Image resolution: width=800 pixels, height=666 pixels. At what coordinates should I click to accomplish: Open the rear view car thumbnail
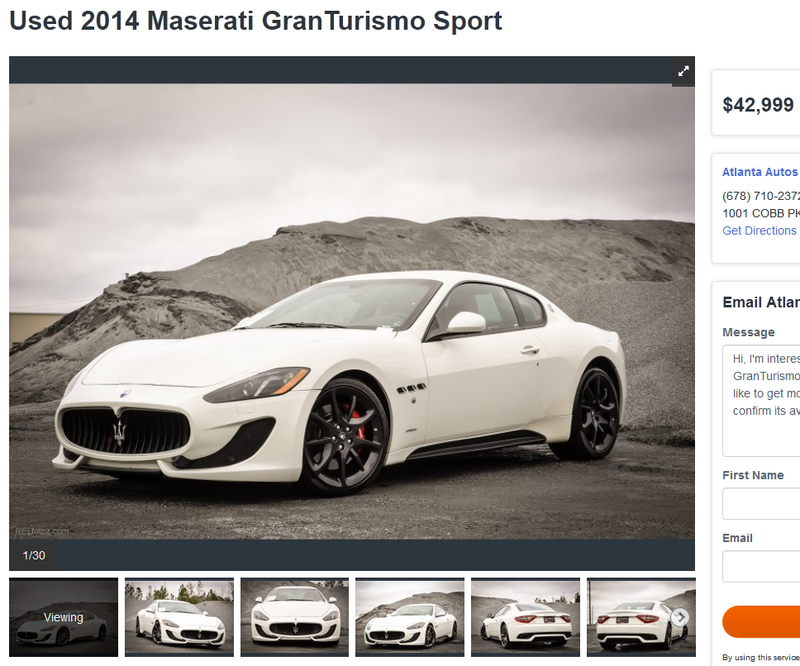(641, 617)
